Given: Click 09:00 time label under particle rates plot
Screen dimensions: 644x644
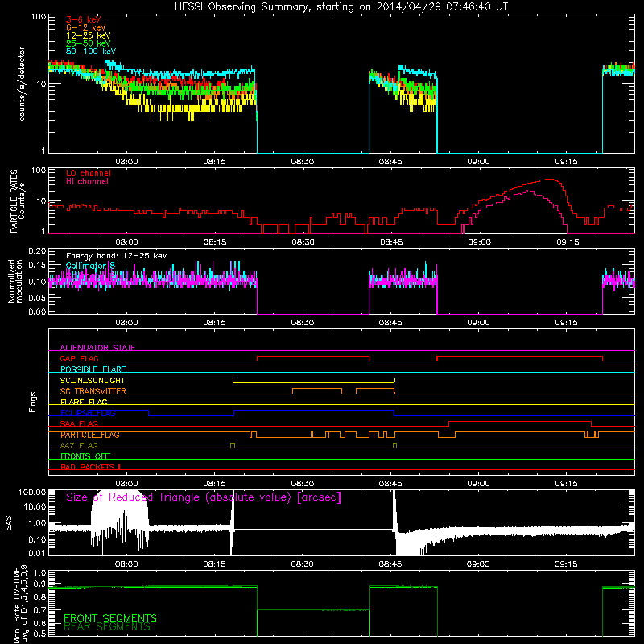Looking at the screenshot, I should pos(479,242).
